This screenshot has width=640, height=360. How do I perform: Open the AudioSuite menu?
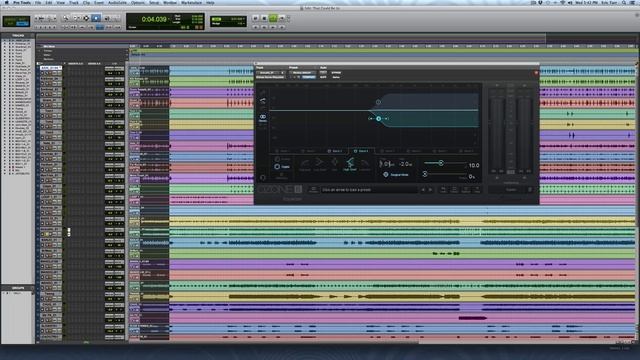117,2
